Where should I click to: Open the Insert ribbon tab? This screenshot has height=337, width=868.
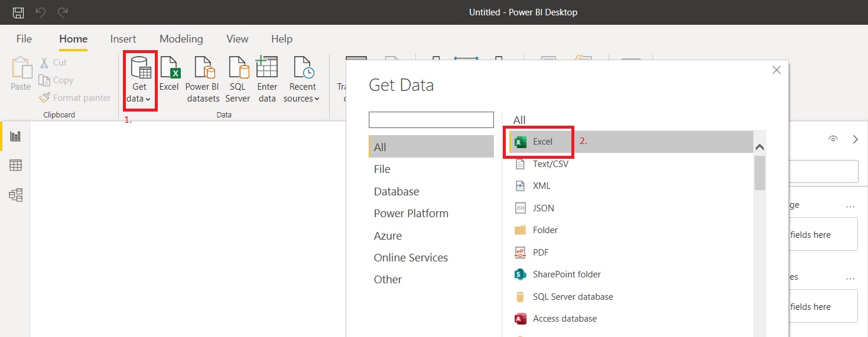click(x=123, y=39)
